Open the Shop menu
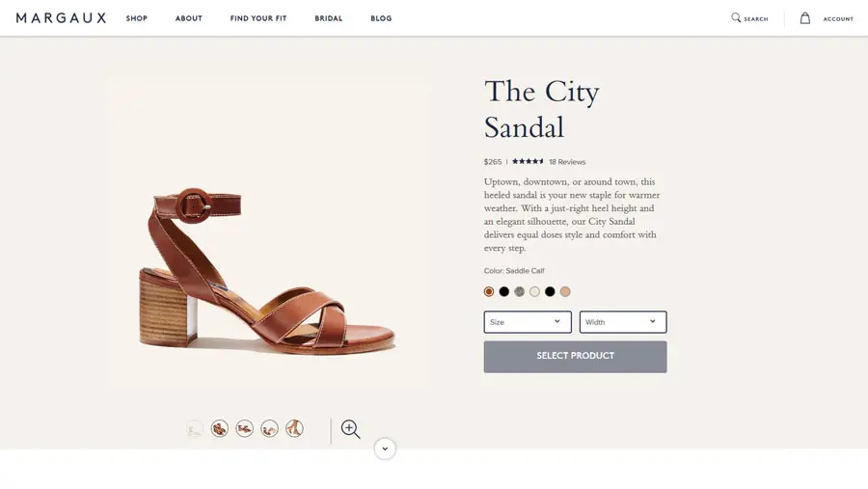Viewport: 868px width, 489px height. click(x=137, y=18)
